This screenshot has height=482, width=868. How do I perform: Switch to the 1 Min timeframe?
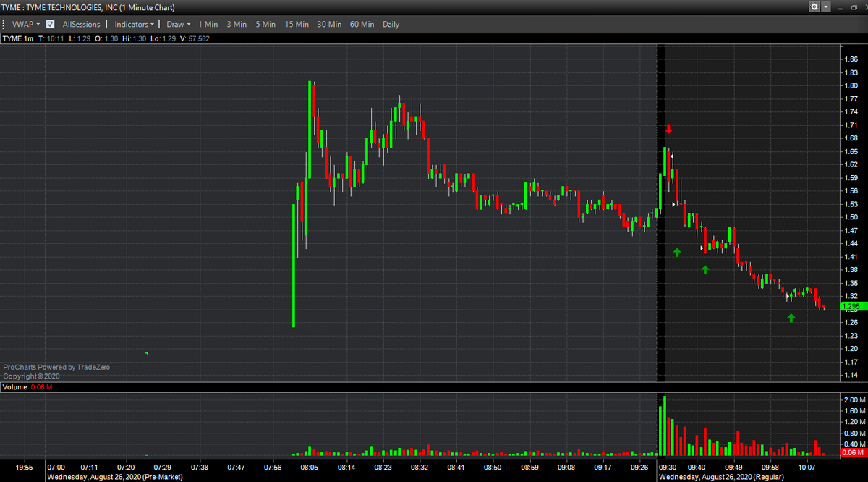pos(208,24)
